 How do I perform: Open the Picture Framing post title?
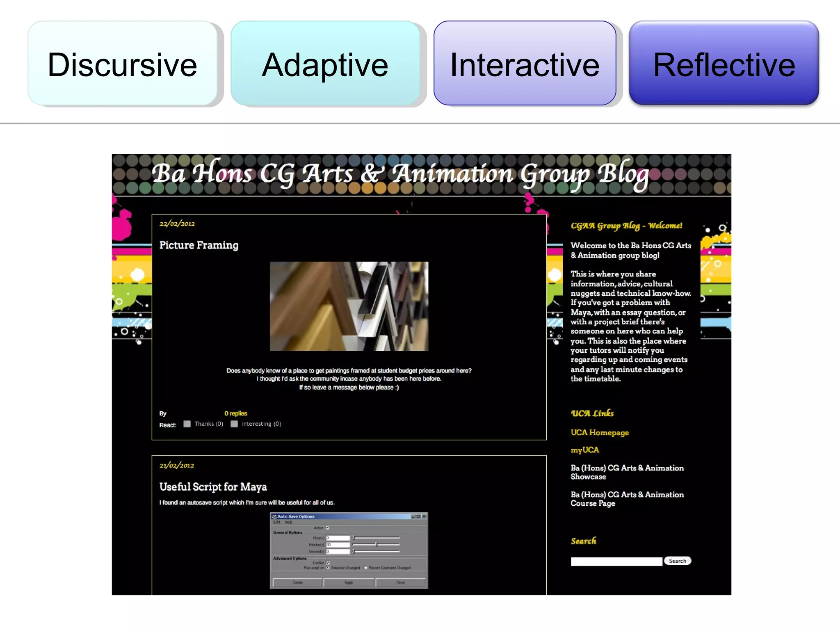[199, 245]
